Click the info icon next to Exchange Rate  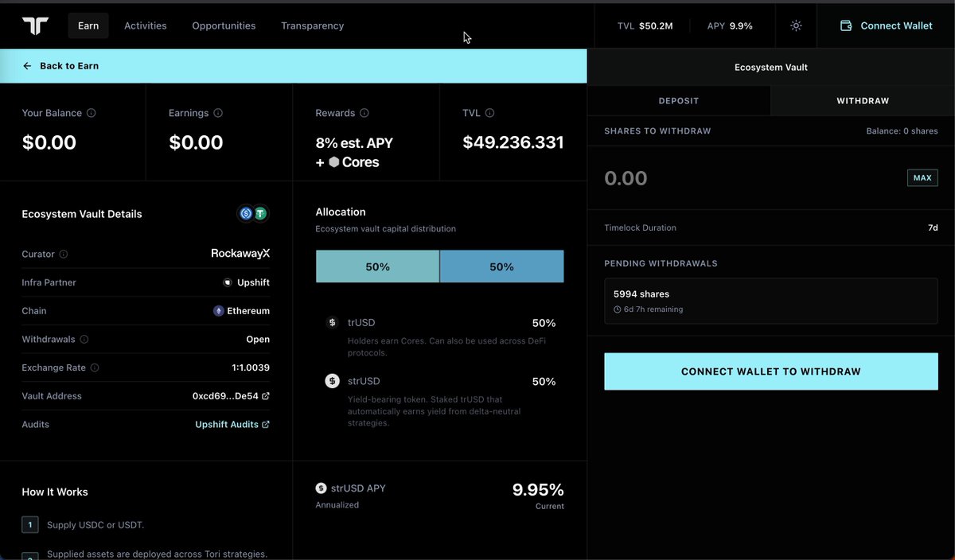pyautogui.click(x=95, y=367)
